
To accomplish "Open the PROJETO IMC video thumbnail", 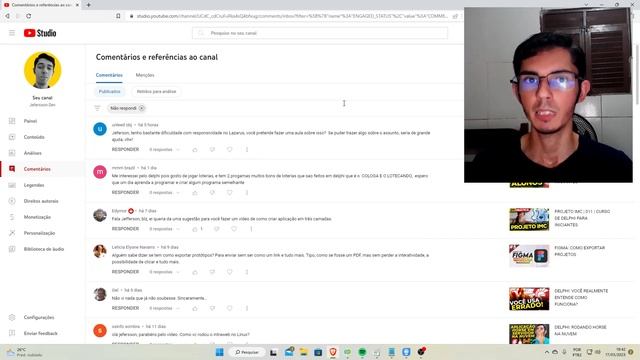I will point(529,220).
